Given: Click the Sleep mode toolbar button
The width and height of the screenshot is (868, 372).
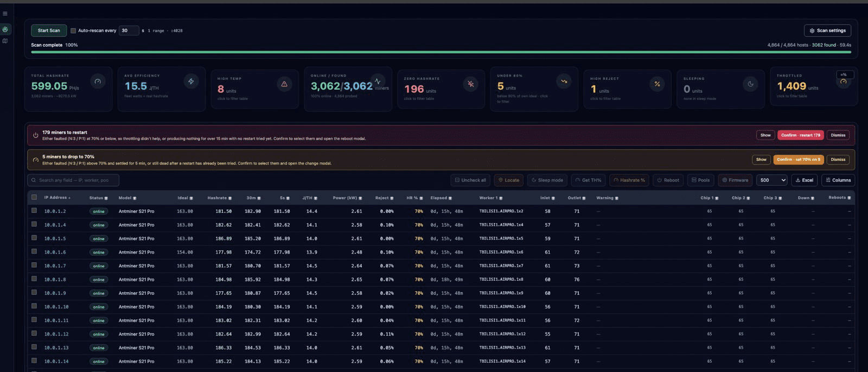Looking at the screenshot, I should point(547,180).
